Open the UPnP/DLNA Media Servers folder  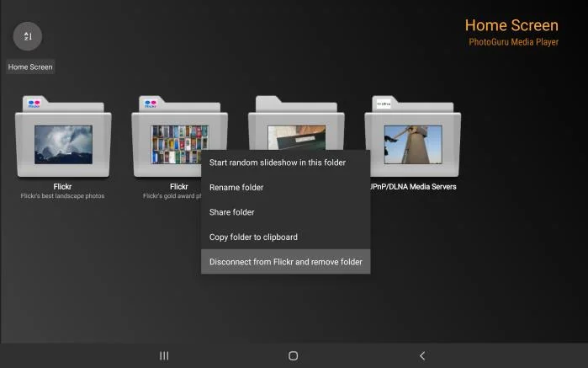(413, 136)
